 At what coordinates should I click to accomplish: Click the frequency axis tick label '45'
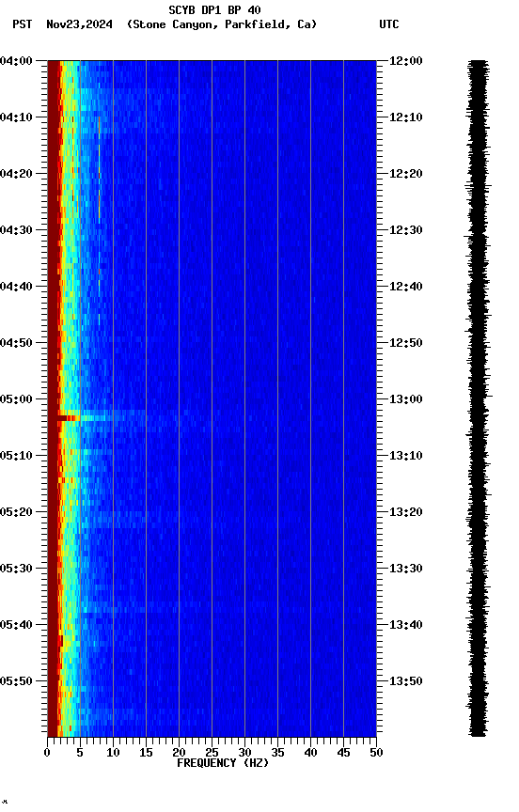(343, 753)
